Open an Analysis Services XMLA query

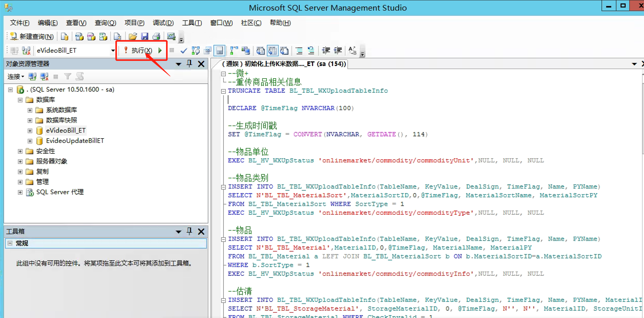coord(103,36)
